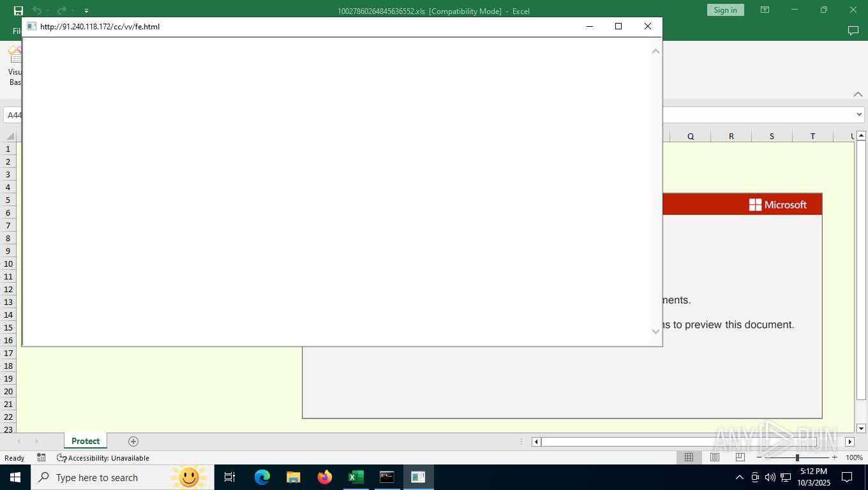This screenshot has width=868, height=490.
Task: Go to the previous sheet tab arrow
Action: click(x=19, y=442)
